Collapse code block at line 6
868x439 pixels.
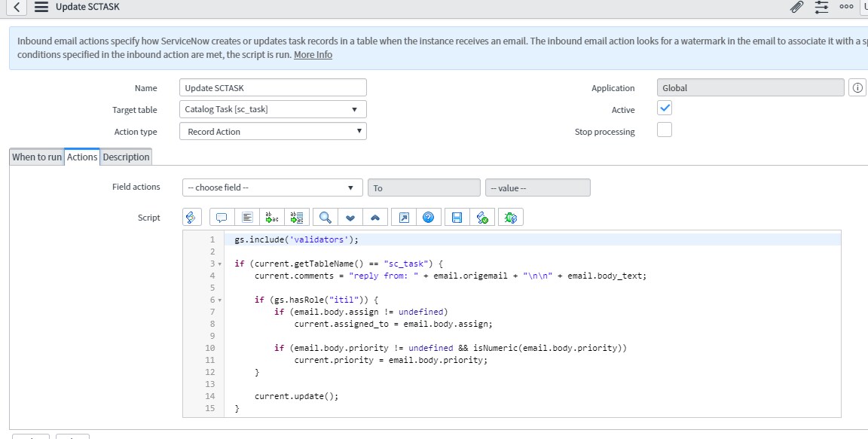(220, 300)
